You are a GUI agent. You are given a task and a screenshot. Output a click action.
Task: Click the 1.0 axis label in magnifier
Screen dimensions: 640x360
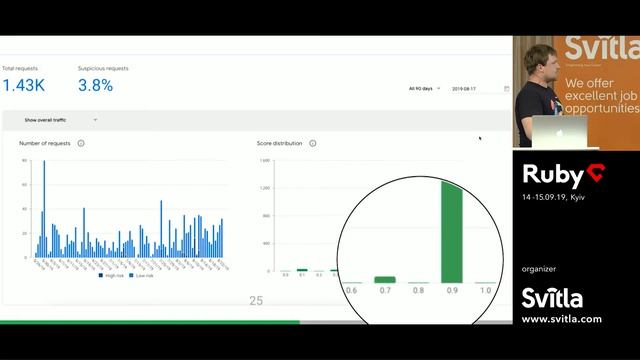point(485,290)
